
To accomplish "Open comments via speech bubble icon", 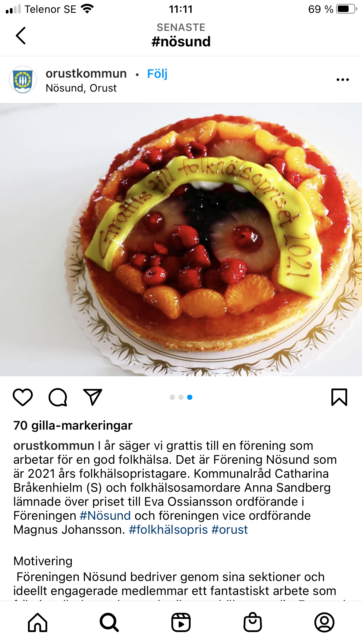I will (58, 397).
